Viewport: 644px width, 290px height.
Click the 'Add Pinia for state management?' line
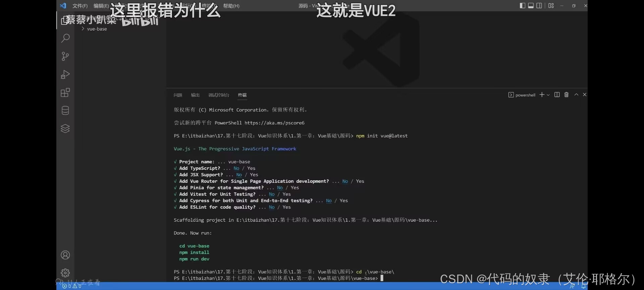point(236,188)
